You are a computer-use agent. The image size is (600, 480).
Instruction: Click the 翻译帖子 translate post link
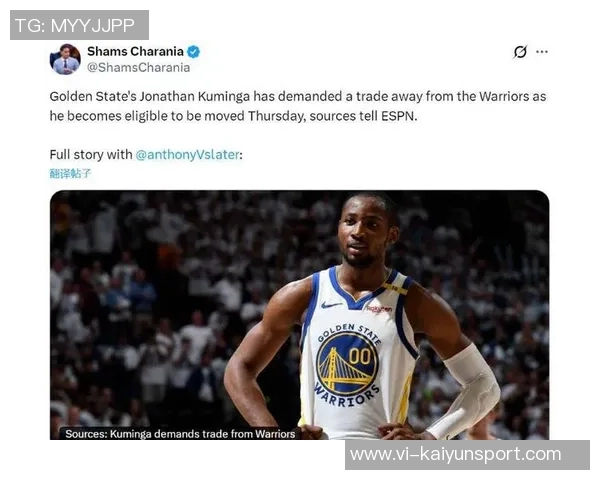[x=70, y=173]
